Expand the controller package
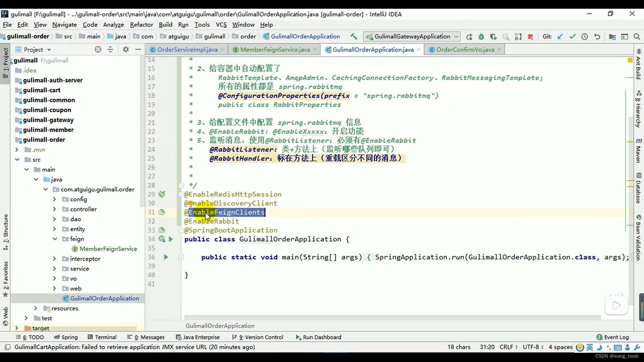The image size is (644, 362). 54,209
